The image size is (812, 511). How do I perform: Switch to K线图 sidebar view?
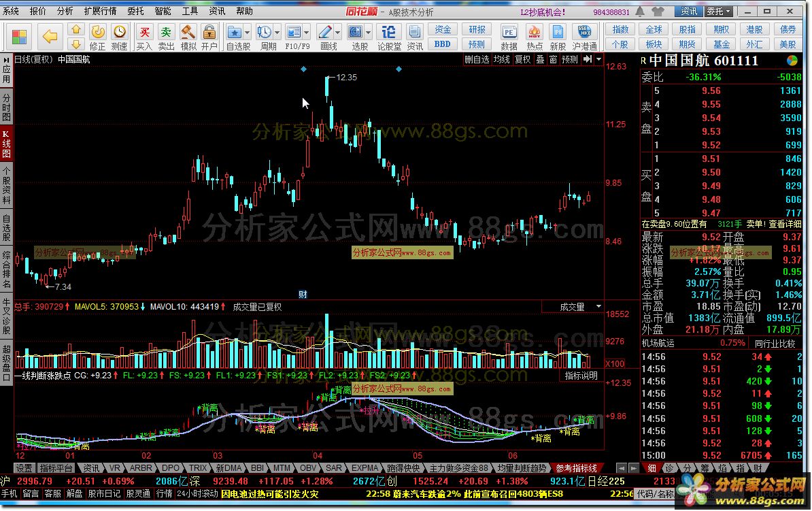(6, 144)
